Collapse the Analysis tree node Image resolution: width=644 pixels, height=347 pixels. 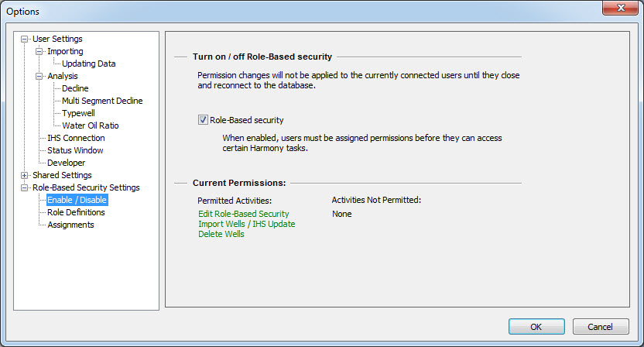point(39,76)
